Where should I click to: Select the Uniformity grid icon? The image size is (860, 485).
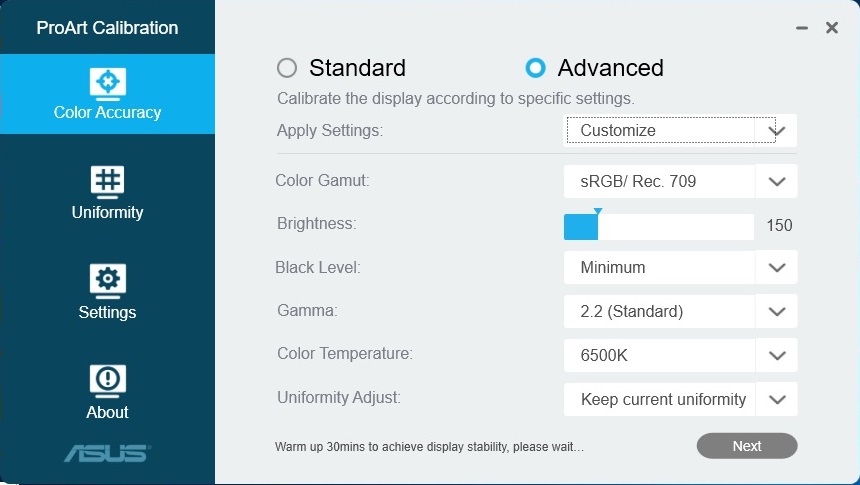click(x=108, y=182)
